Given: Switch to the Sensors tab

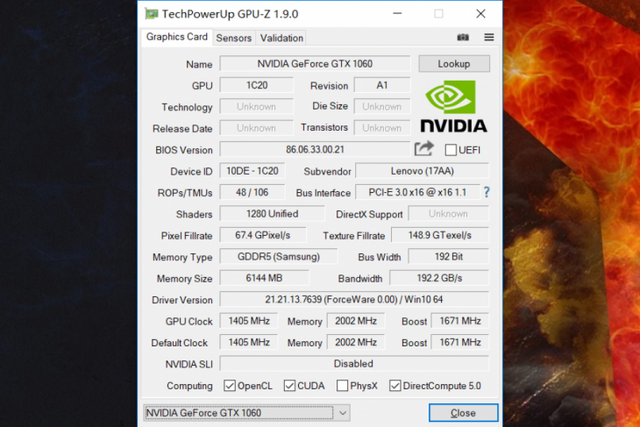Looking at the screenshot, I should pos(234,38).
